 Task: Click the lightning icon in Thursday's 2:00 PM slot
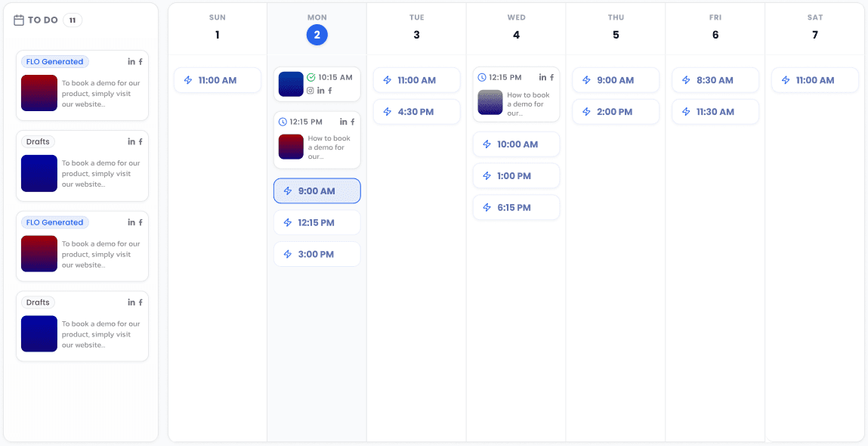[587, 112]
